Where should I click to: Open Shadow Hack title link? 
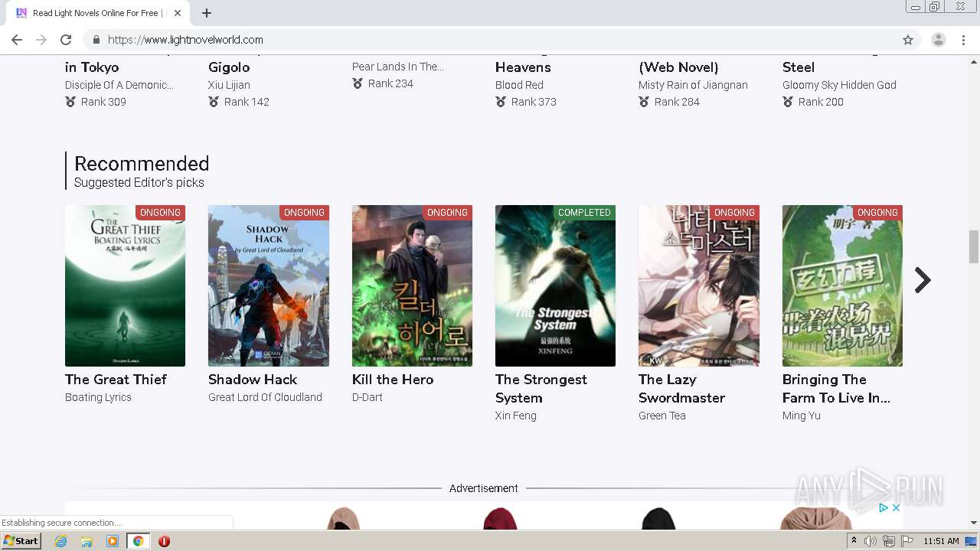tap(253, 380)
